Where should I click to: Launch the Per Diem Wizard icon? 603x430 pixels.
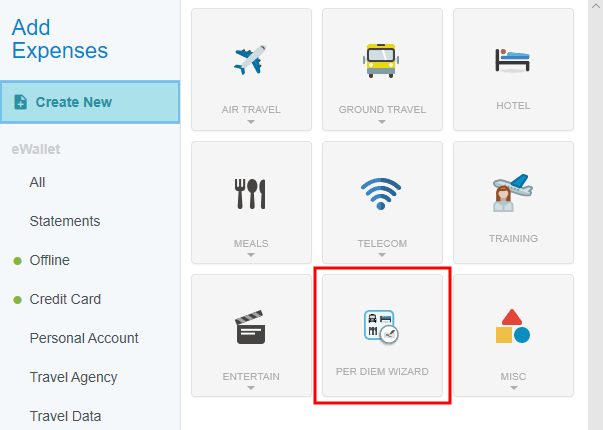(382, 327)
